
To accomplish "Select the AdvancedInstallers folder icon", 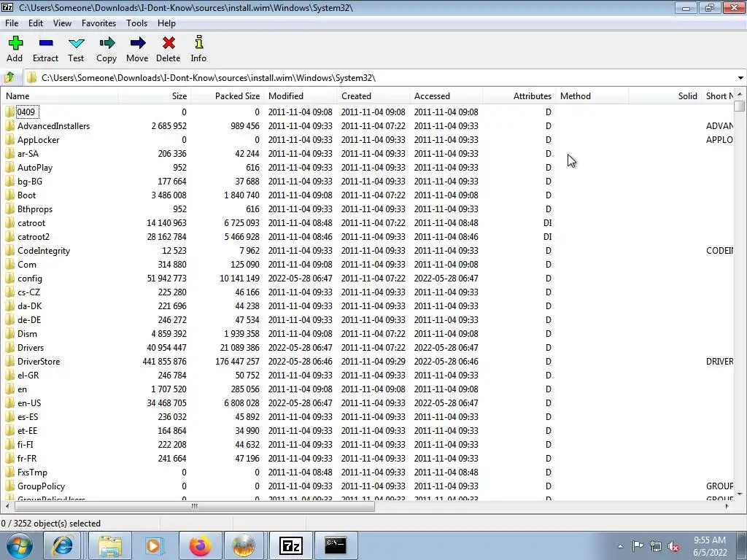I will 9,125.
